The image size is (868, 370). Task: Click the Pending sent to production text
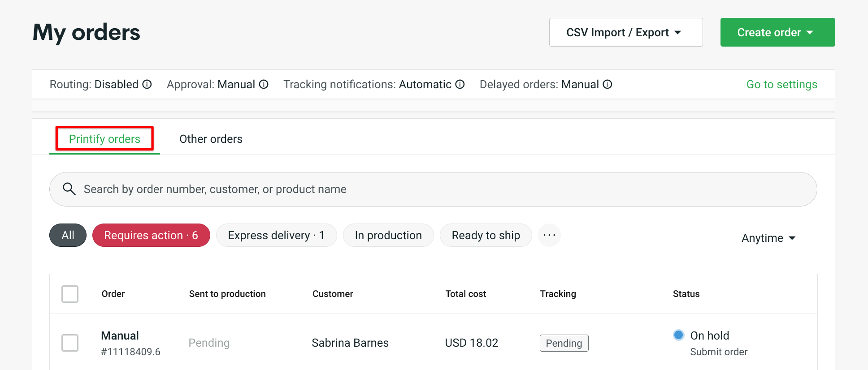point(209,343)
